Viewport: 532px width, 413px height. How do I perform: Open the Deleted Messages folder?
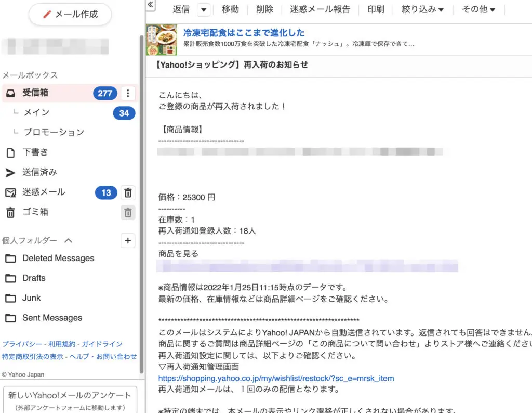58,259
